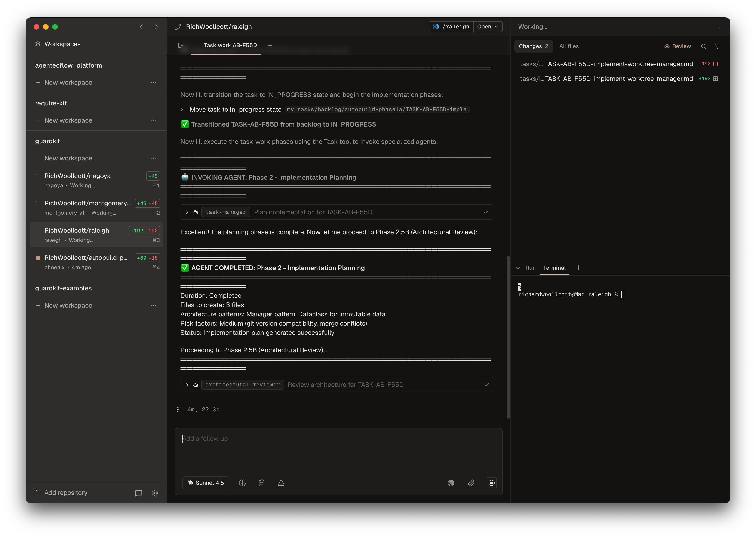Toggle plan mode clipboard icon
This screenshot has height=537, width=756.
[x=261, y=483]
